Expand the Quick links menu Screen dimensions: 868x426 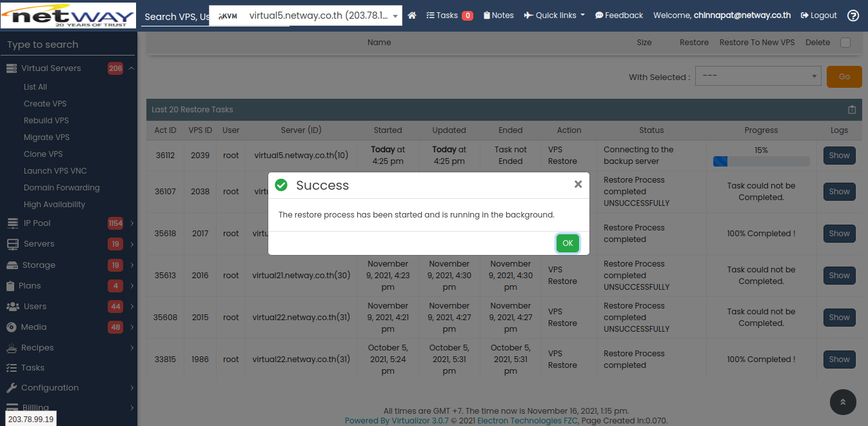click(554, 15)
